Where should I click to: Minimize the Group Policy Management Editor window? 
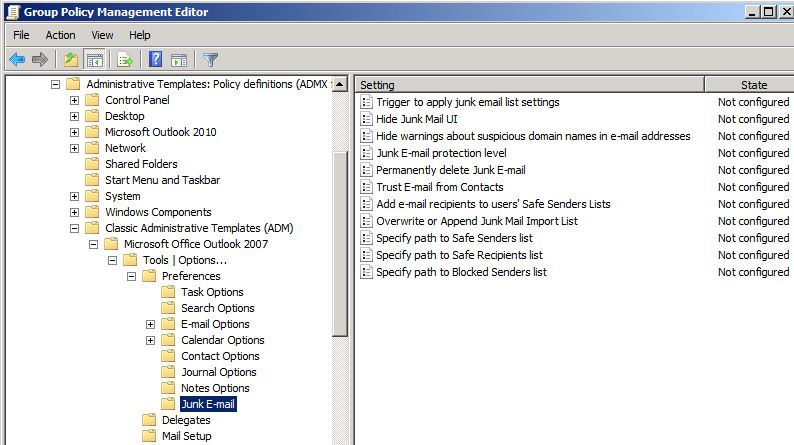point(751,12)
